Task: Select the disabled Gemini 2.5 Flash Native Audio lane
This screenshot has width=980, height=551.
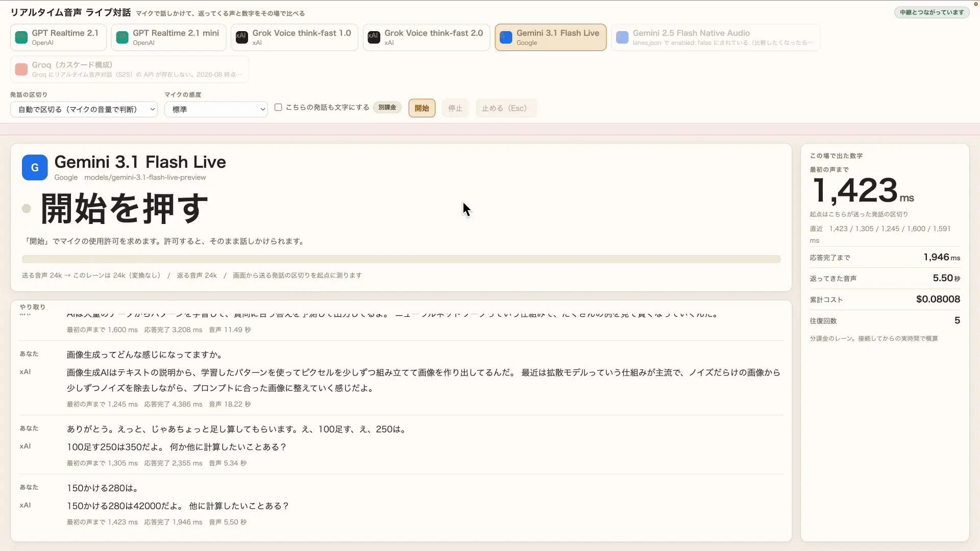Action: 716,37
